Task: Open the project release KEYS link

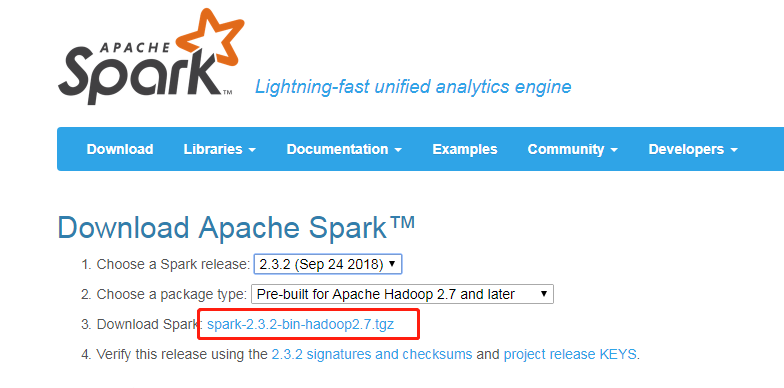Action: [570, 354]
